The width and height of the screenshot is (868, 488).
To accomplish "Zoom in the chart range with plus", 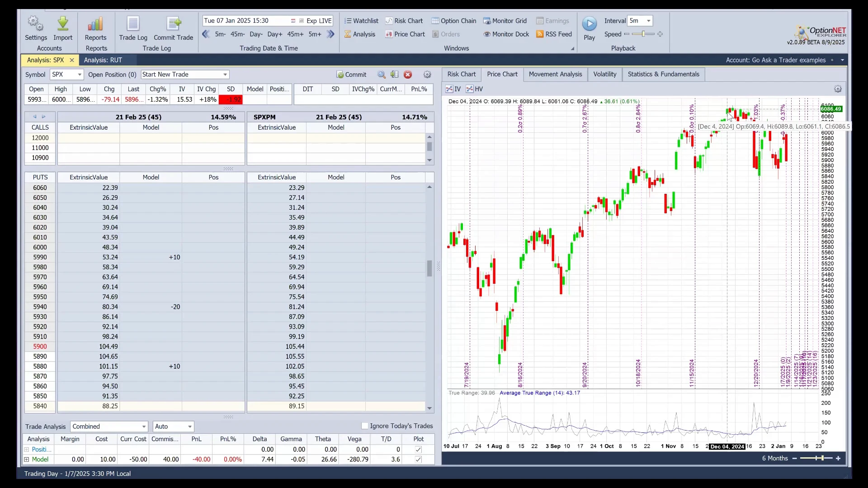I will (x=838, y=459).
